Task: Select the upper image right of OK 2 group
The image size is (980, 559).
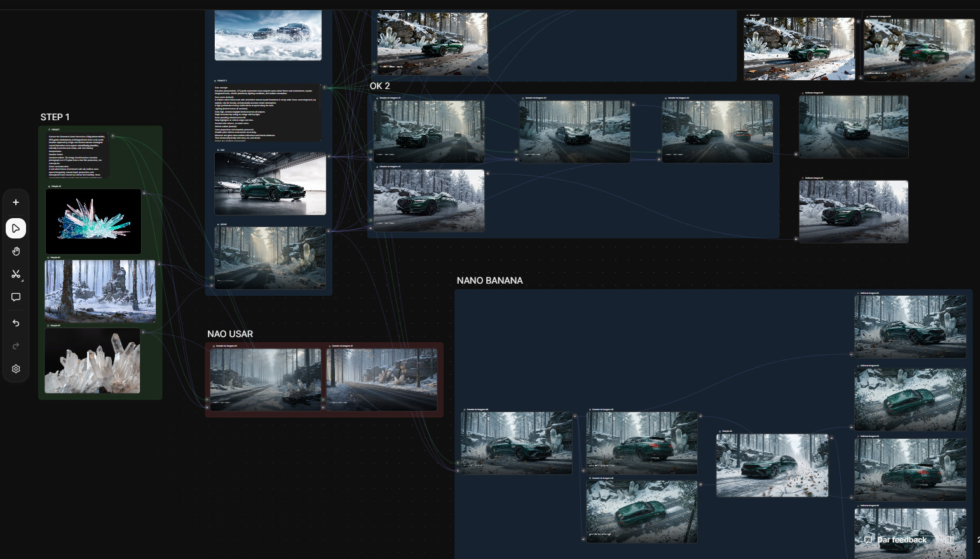Action: (854, 127)
